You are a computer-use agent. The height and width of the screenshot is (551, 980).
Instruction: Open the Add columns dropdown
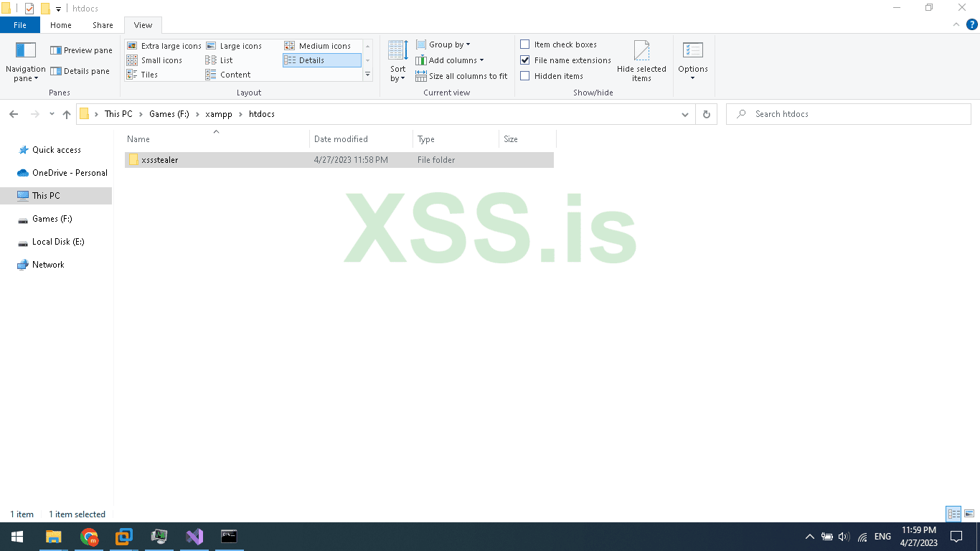(449, 60)
